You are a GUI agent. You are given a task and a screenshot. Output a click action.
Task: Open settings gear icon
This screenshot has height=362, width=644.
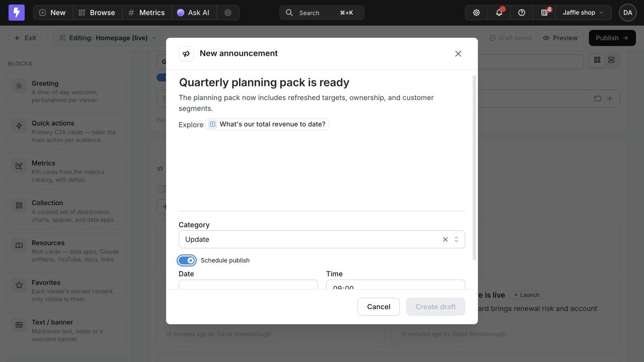click(x=476, y=13)
